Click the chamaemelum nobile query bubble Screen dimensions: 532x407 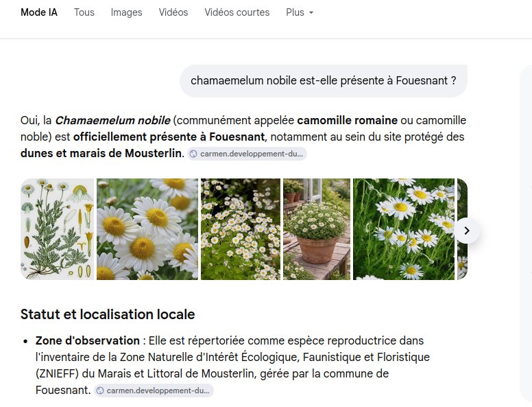tap(324, 81)
